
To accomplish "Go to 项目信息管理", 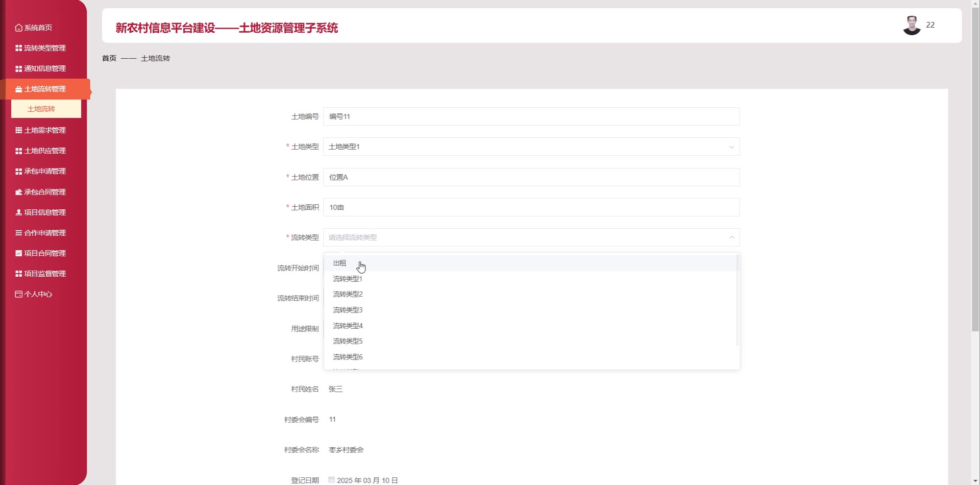I will click(x=45, y=212).
